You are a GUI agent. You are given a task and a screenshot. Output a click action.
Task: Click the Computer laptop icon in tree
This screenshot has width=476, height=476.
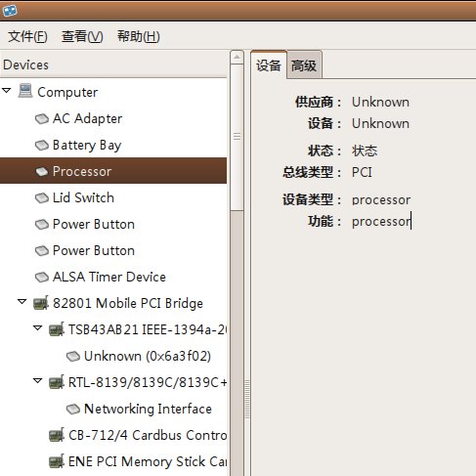click(25, 91)
